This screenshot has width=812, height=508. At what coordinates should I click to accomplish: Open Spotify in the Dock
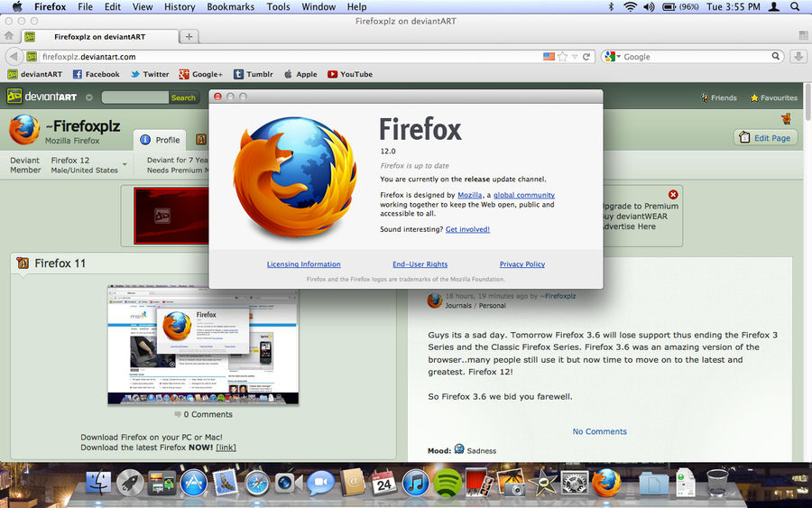447,483
